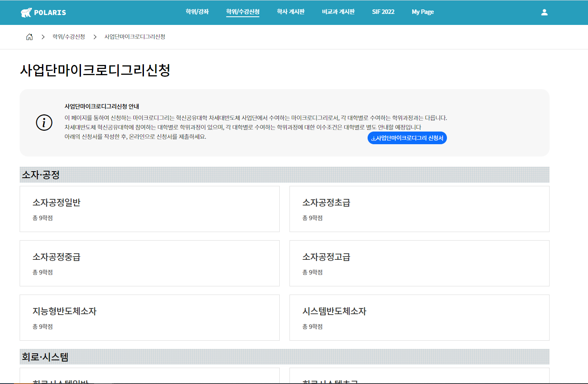
Task: Open the 비교과 게시판 menu
Action: pyautogui.click(x=338, y=12)
